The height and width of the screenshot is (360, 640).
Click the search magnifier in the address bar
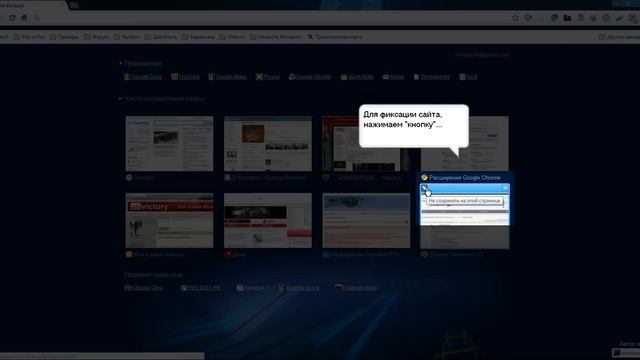click(37, 18)
